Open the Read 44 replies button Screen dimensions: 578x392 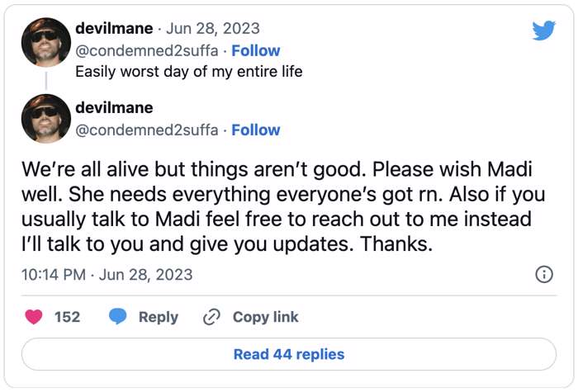[x=289, y=354]
